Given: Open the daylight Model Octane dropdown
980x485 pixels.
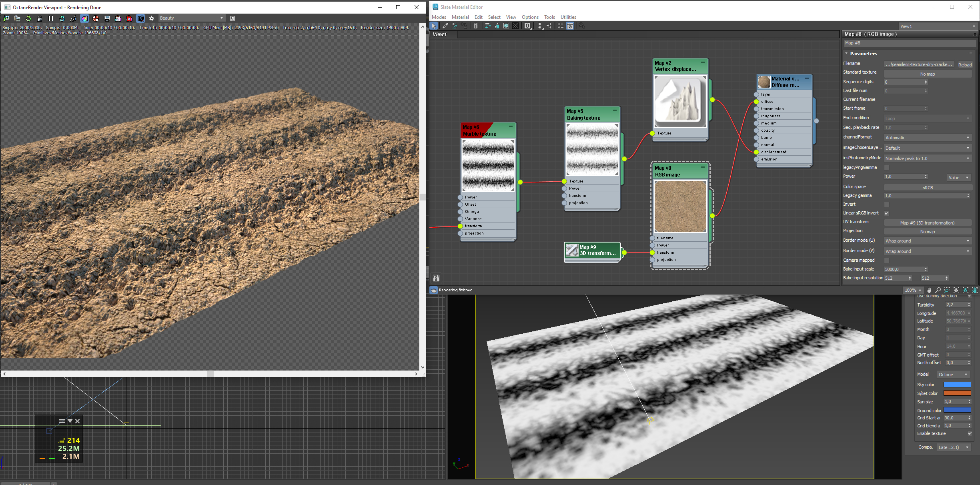Looking at the screenshot, I should tap(953, 375).
